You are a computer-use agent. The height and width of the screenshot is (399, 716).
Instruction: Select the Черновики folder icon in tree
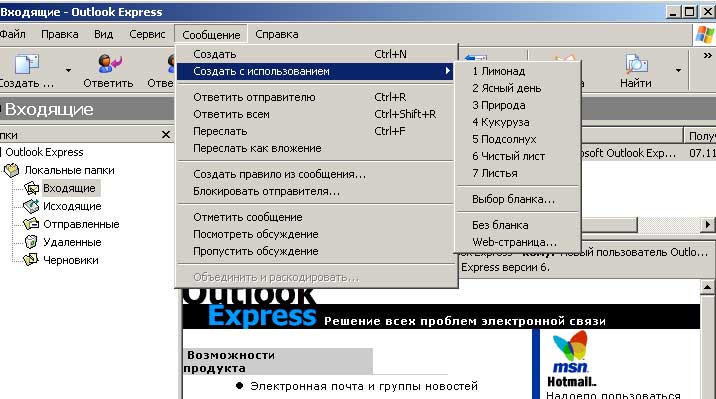tap(31, 260)
